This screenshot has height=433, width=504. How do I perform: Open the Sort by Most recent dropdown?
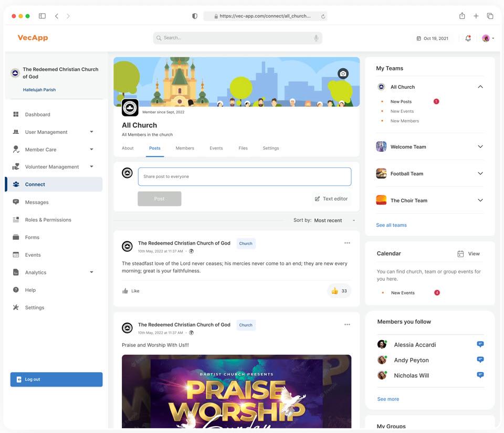click(335, 220)
